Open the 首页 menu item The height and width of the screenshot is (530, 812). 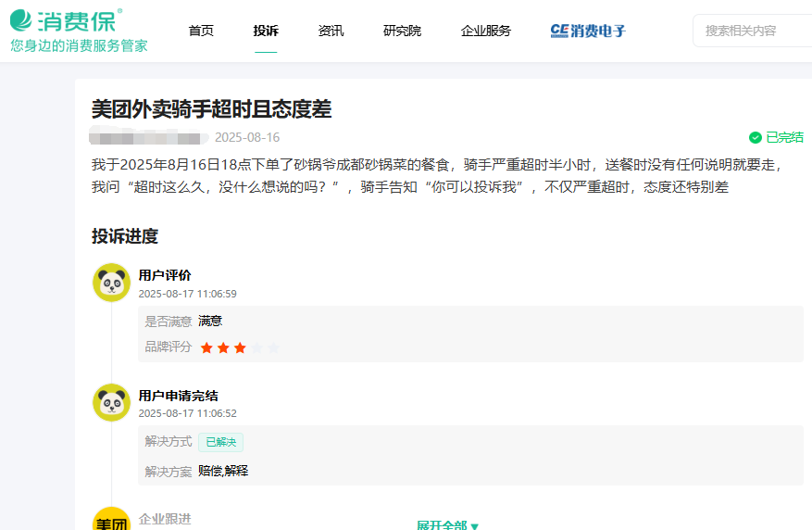click(201, 32)
